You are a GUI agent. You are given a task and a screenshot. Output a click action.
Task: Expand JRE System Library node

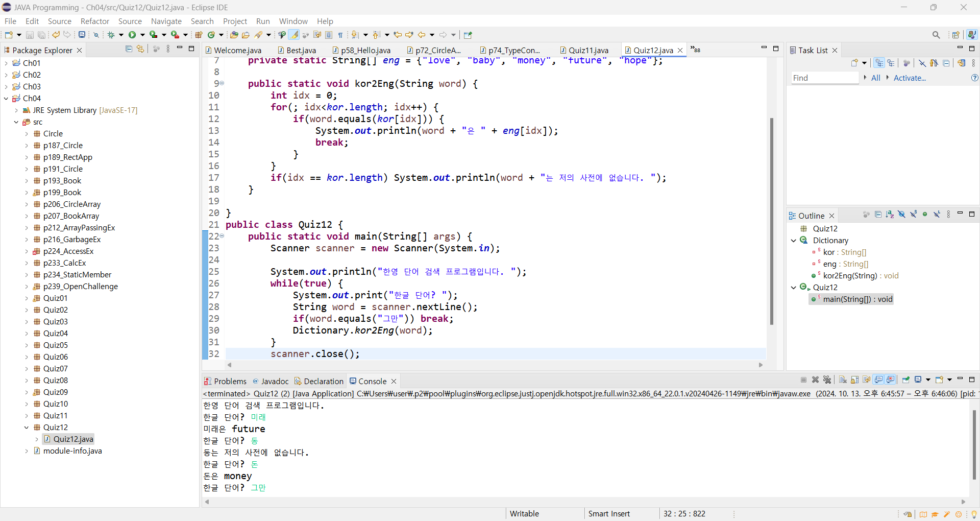click(16, 110)
